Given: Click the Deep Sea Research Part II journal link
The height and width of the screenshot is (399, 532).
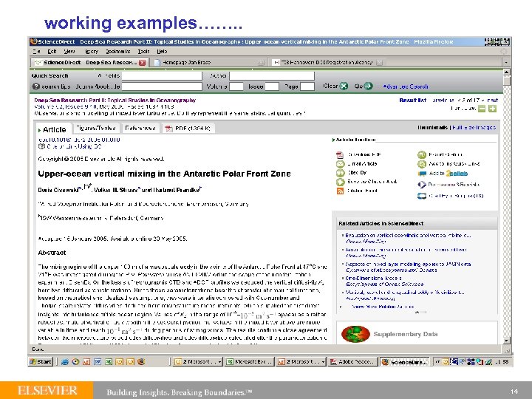Looking at the screenshot, I should coord(115,100).
